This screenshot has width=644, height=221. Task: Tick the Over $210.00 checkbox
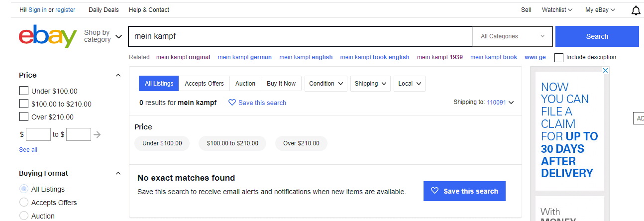pos(23,117)
